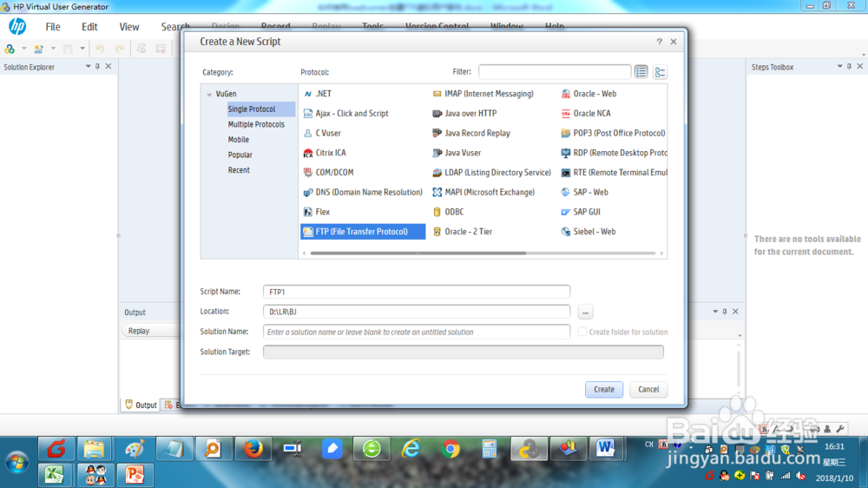Image resolution: width=868 pixels, height=488 pixels.
Task: Select Oracle - 2 Tier protocol
Action: [x=463, y=232]
